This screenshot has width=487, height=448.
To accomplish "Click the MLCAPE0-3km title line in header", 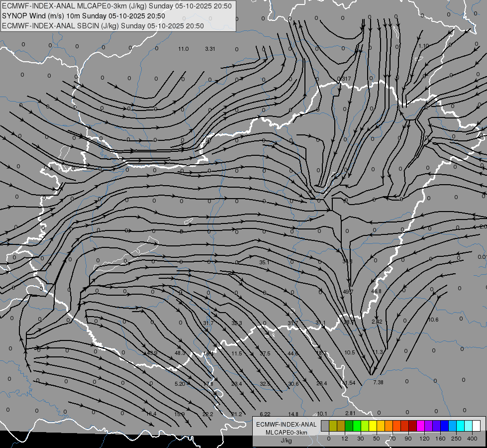I will pyautogui.click(x=117, y=6).
